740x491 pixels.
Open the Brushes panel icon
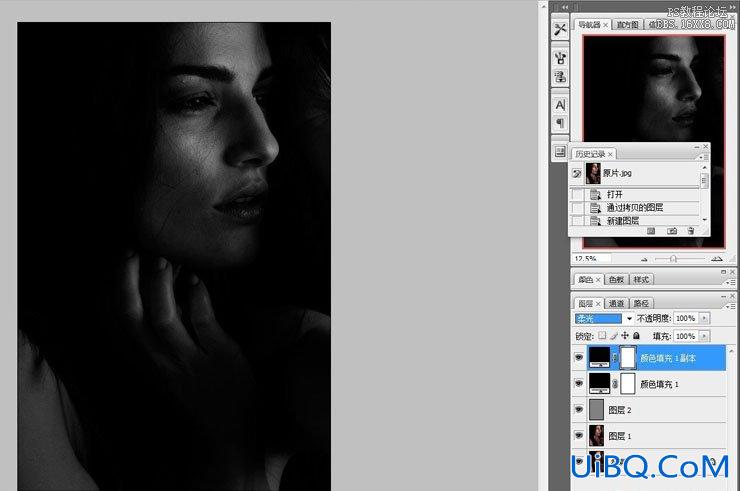point(560,59)
